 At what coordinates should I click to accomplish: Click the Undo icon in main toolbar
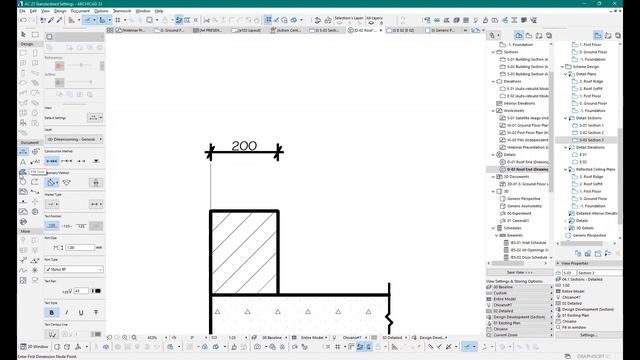pos(23,20)
